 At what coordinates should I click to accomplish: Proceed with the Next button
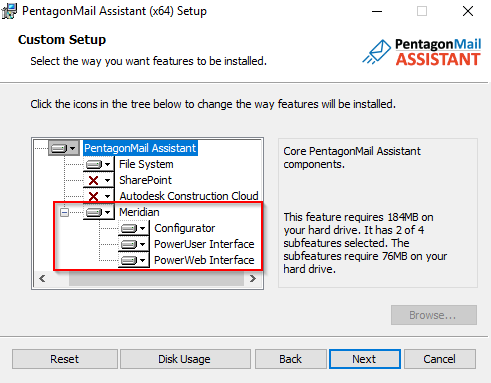[365, 359]
